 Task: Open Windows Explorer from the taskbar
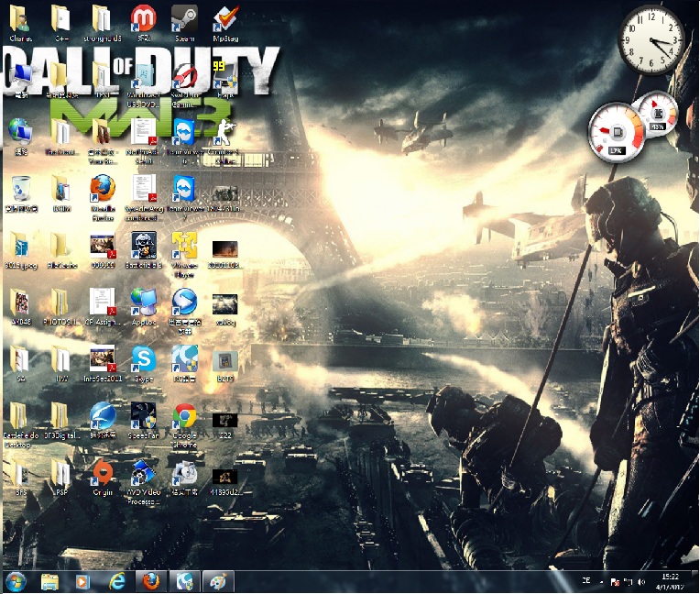pos(50,582)
